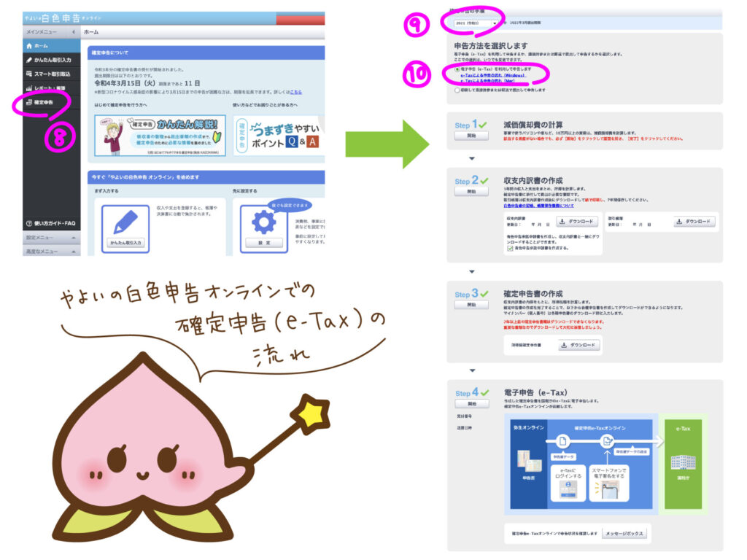The height and width of the screenshot is (560, 747).
Task: Open the メッセージボックス button
Action: (x=624, y=534)
